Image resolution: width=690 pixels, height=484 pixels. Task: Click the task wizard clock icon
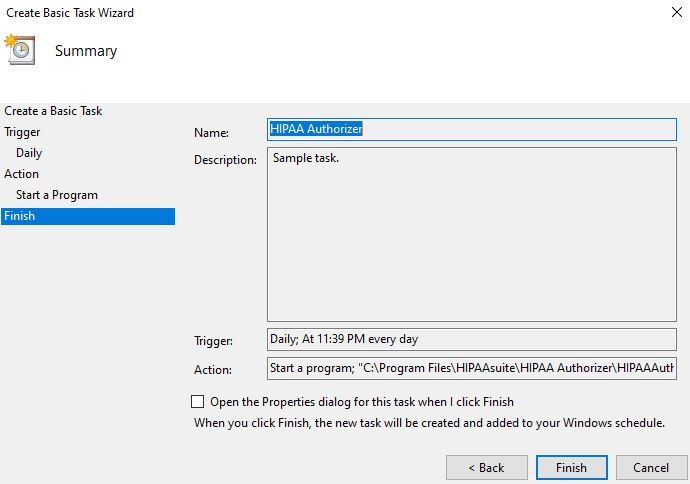[20, 49]
